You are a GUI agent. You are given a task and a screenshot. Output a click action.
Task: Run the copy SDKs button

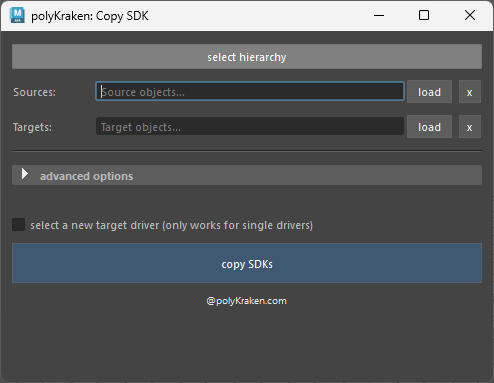click(x=247, y=263)
